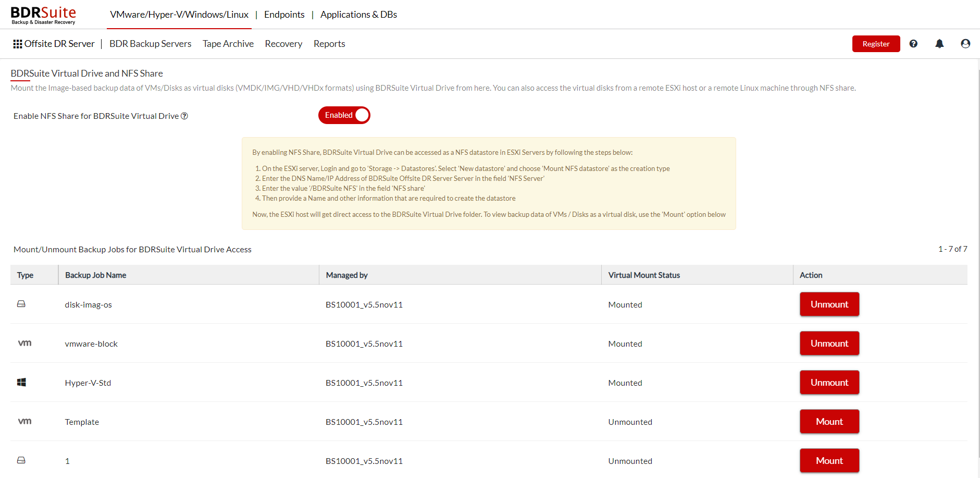This screenshot has height=478, width=980.
Task: Click vm icon in vmware-block row
Action: pos(24,343)
